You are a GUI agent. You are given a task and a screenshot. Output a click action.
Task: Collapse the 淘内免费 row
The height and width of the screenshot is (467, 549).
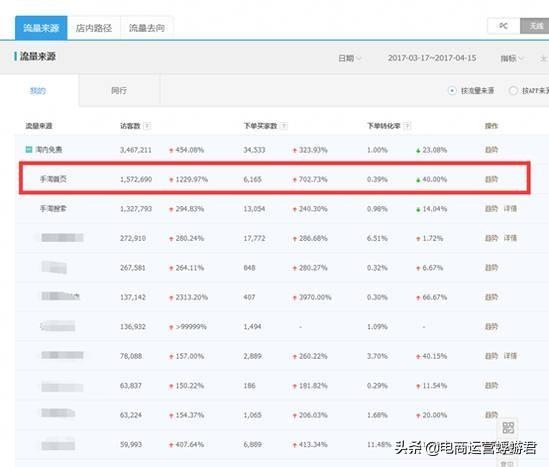click(29, 149)
